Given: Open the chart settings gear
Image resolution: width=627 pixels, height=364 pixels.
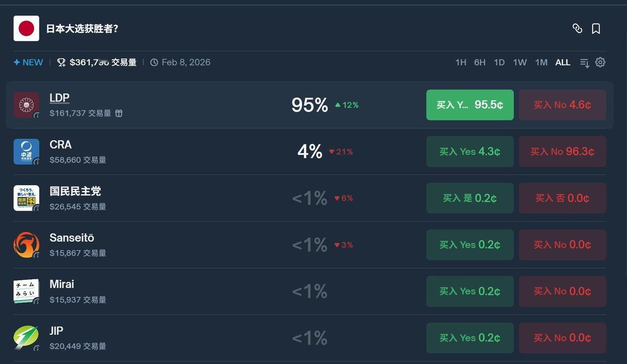Looking at the screenshot, I should click(x=600, y=62).
